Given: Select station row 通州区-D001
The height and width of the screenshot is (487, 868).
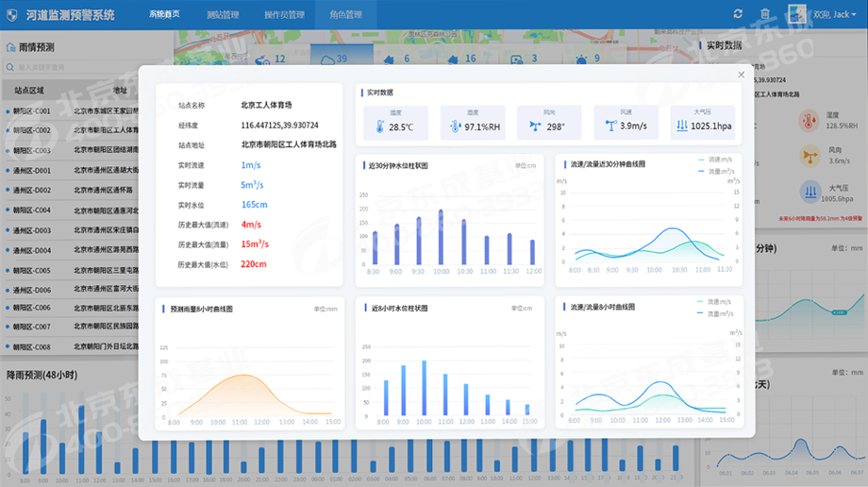Looking at the screenshot, I should [x=29, y=171].
